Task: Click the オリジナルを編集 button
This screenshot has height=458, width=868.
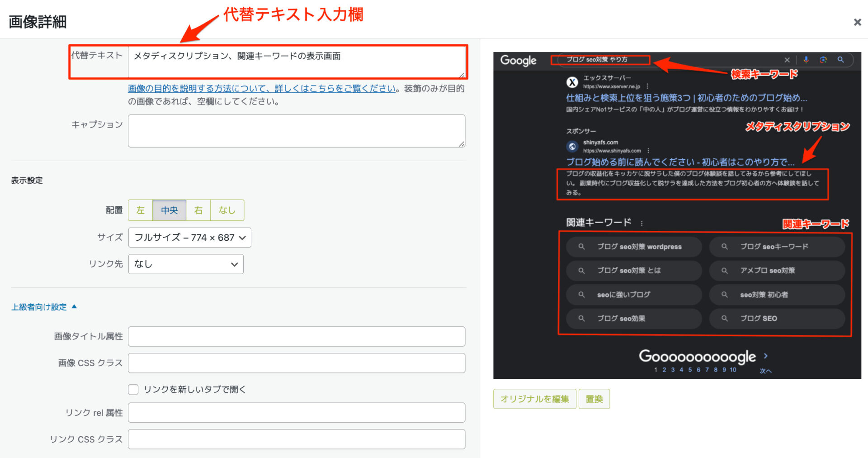Action: [535, 399]
